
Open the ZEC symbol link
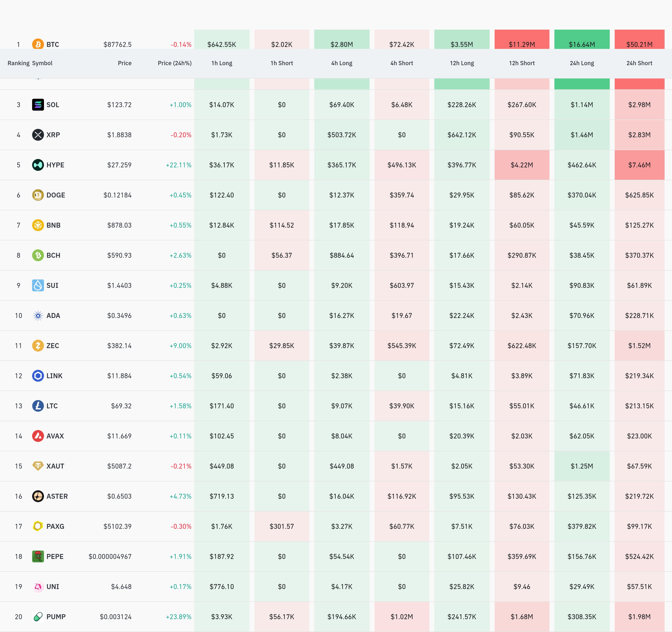tap(53, 346)
